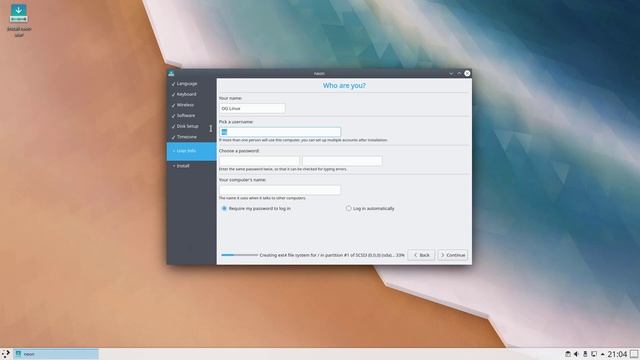Click the volume icon in system tray
This screenshot has height=360, width=640.
coord(576,354)
